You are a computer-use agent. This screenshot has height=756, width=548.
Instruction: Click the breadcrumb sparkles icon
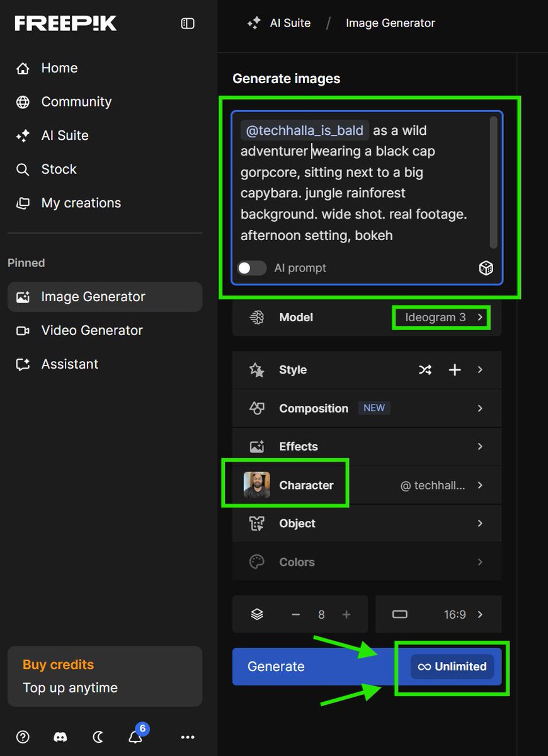coord(254,23)
